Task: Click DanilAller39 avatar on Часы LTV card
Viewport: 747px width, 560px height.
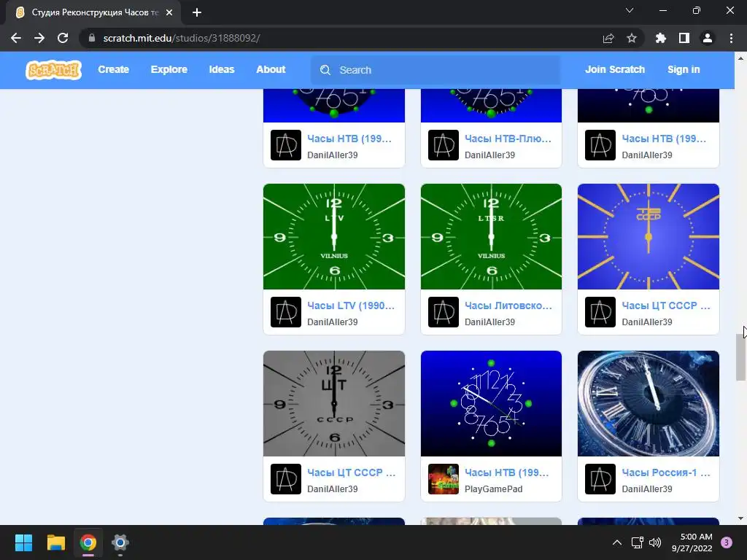Action: [286, 312]
